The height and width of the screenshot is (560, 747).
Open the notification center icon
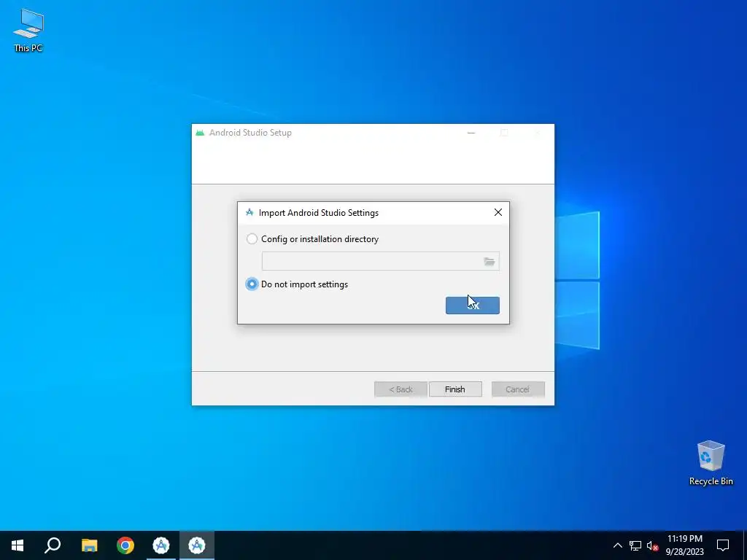pos(723,545)
